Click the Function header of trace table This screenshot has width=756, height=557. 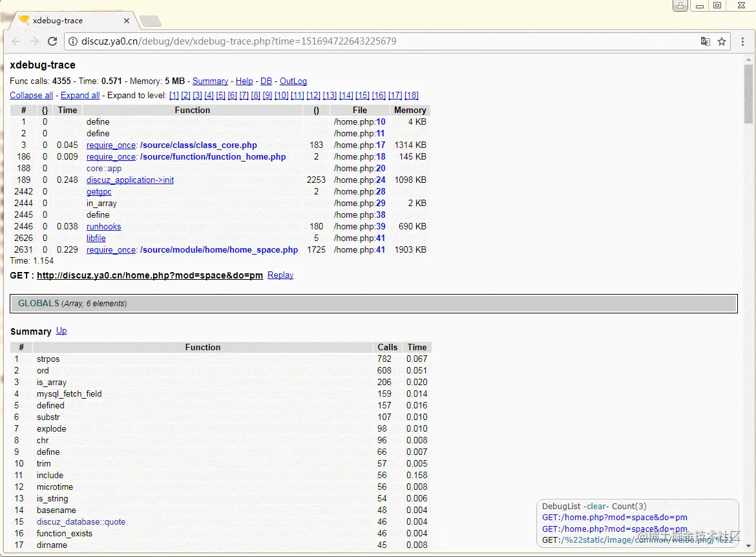(193, 110)
